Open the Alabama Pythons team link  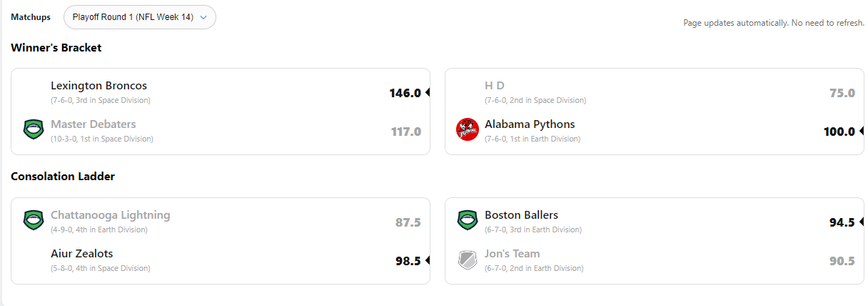tap(530, 124)
